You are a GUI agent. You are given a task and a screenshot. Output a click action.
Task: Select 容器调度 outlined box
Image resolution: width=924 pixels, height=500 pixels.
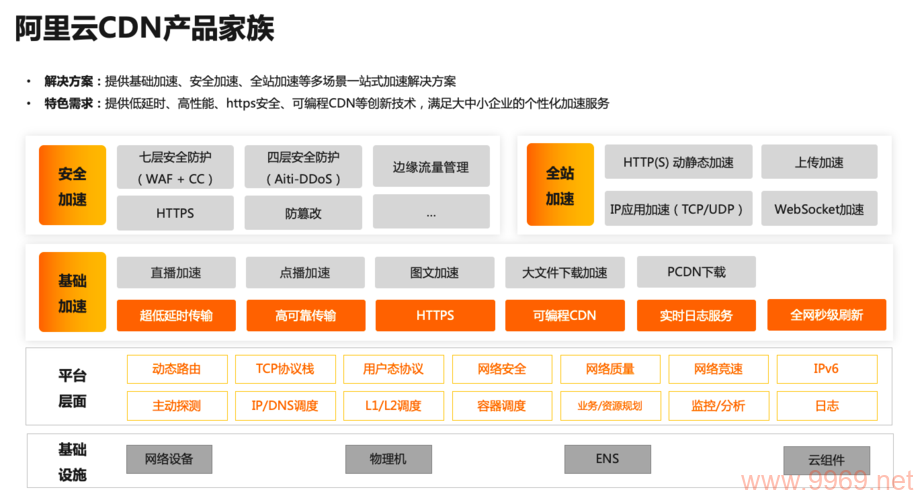point(501,406)
